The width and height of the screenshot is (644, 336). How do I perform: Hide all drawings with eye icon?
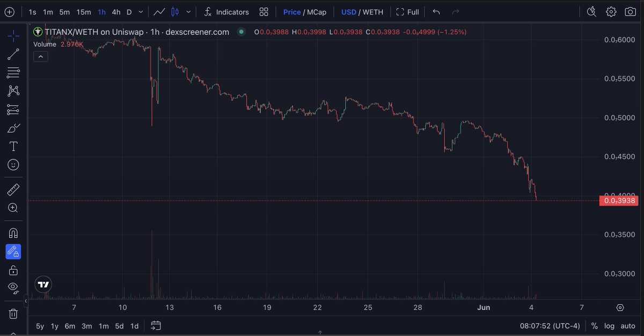point(13,288)
